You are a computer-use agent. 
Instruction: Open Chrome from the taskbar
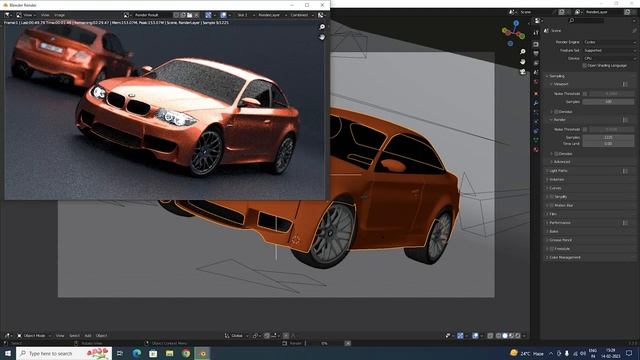tap(186, 353)
